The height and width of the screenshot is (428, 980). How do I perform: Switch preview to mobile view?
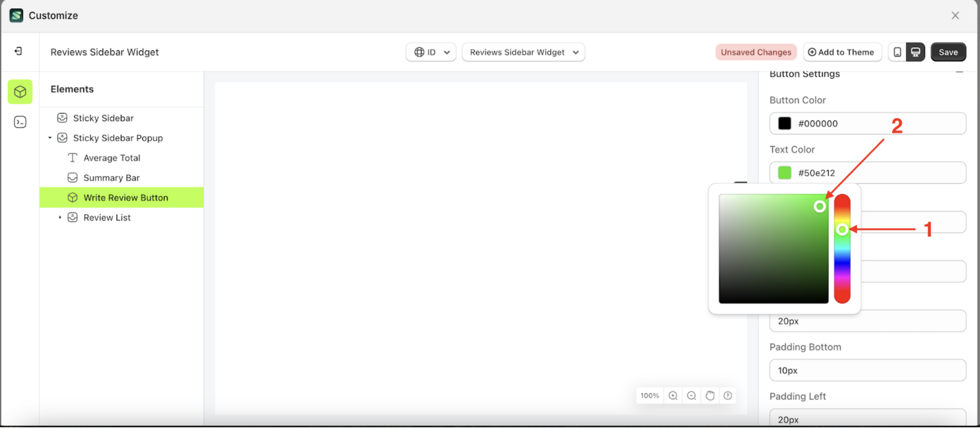click(897, 52)
